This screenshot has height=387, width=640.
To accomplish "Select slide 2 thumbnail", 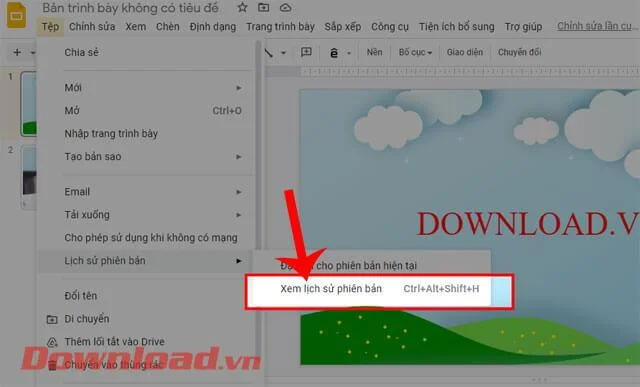I will [x=29, y=178].
